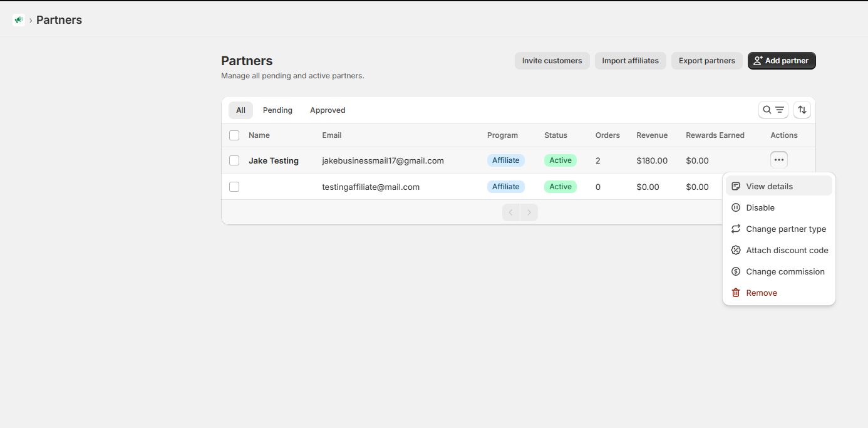This screenshot has height=428, width=868.
Task: Switch to the All tab
Action: (240, 110)
